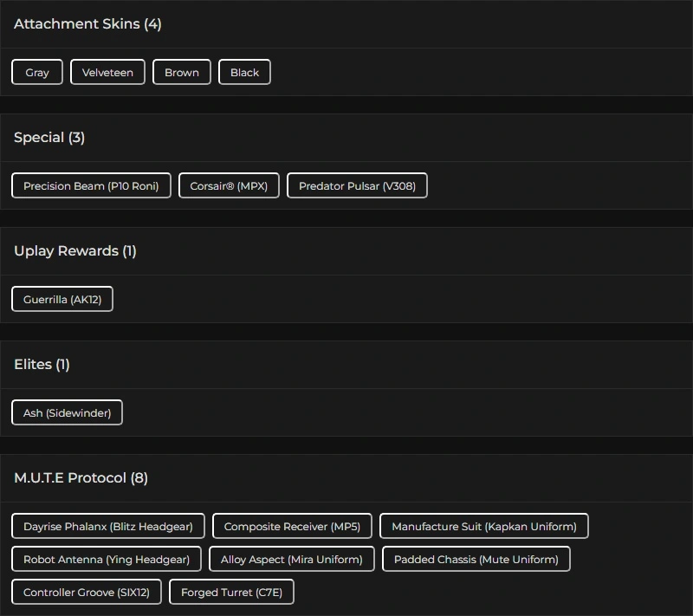Select Composite Receiver (MP5) tag
Viewport: 693px width, 616px height.
point(292,526)
